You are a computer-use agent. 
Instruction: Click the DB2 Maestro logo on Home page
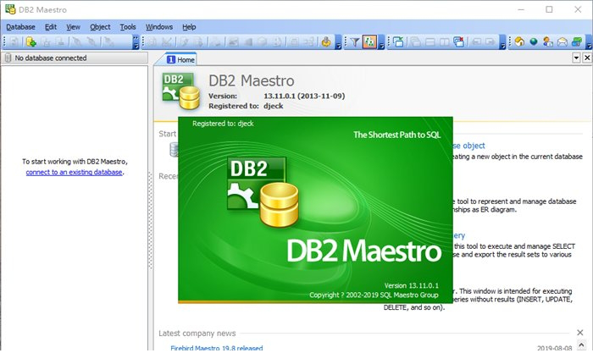click(180, 91)
